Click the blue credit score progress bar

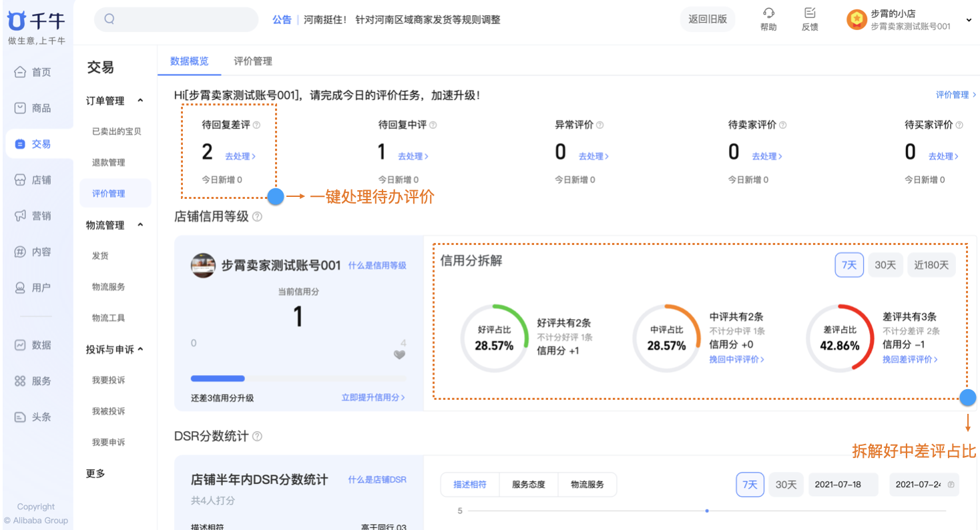218,378
